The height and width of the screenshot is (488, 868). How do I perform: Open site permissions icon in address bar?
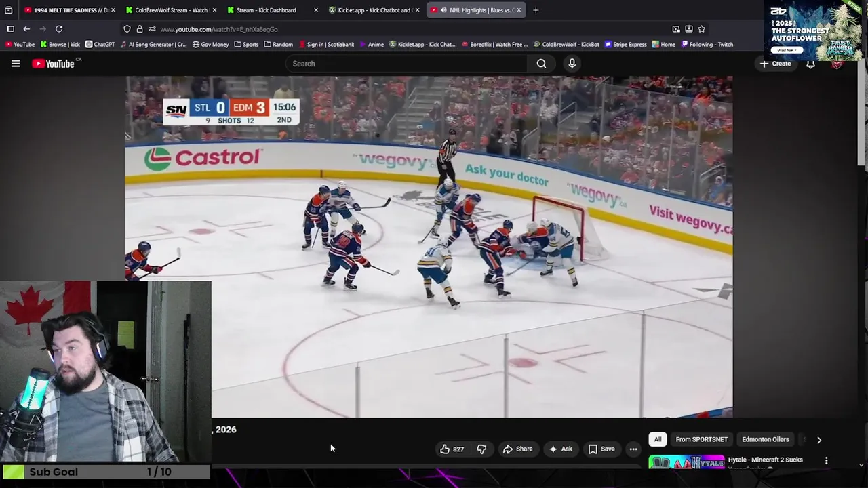pyautogui.click(x=153, y=29)
